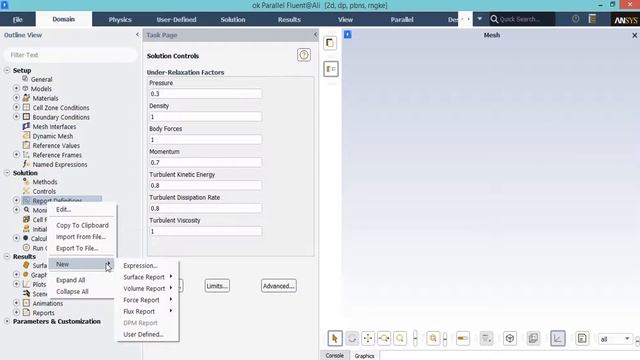Expand the Cell Zone Conditions node
The height and width of the screenshot is (360, 640).
click(x=16, y=107)
